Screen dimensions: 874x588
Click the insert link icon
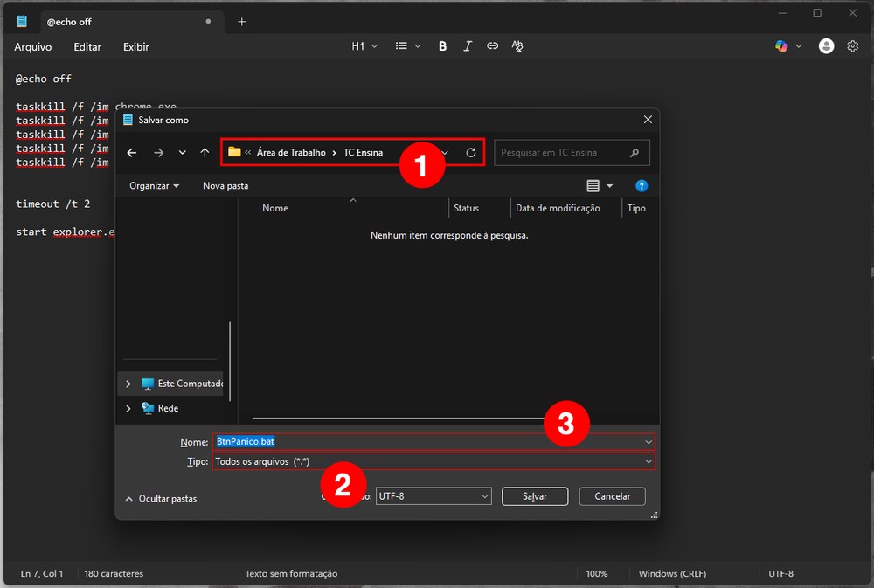[x=492, y=46]
